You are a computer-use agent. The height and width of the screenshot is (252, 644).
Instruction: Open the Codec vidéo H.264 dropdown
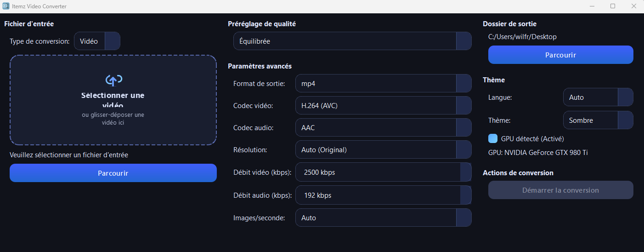383,106
